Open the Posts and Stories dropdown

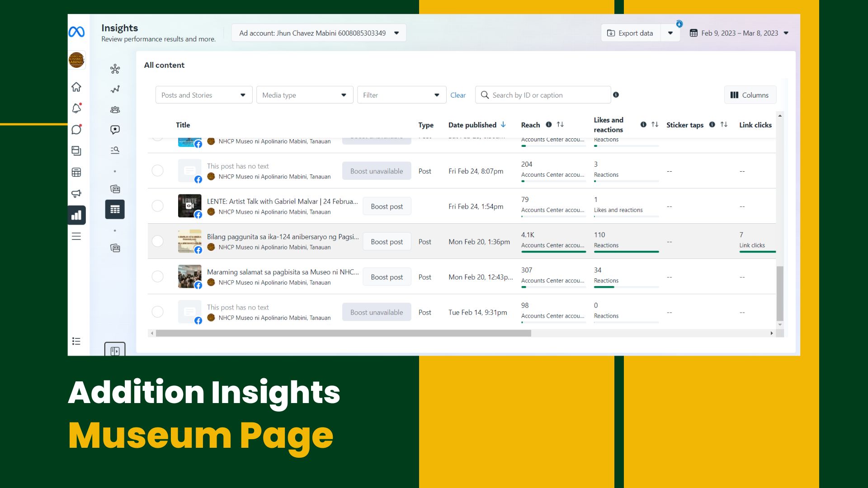(204, 95)
